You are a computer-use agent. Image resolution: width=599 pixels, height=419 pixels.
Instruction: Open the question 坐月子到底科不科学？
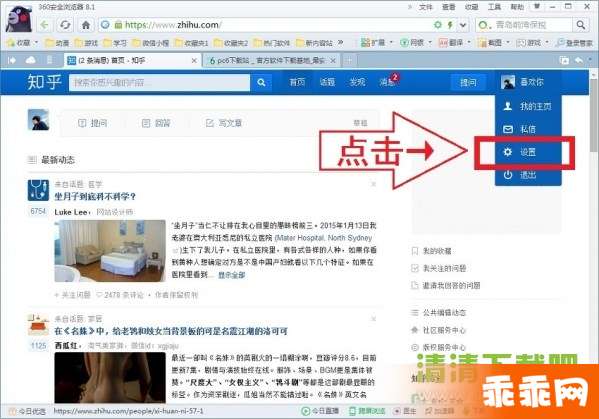coord(95,197)
